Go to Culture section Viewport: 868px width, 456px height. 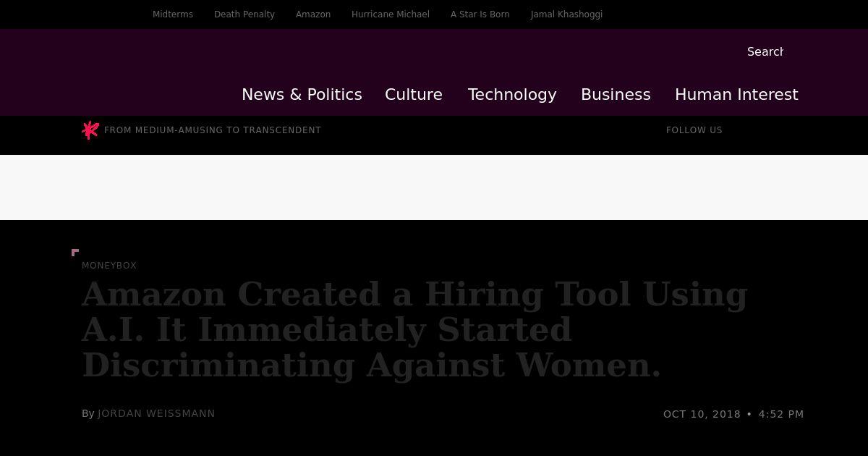(x=414, y=95)
